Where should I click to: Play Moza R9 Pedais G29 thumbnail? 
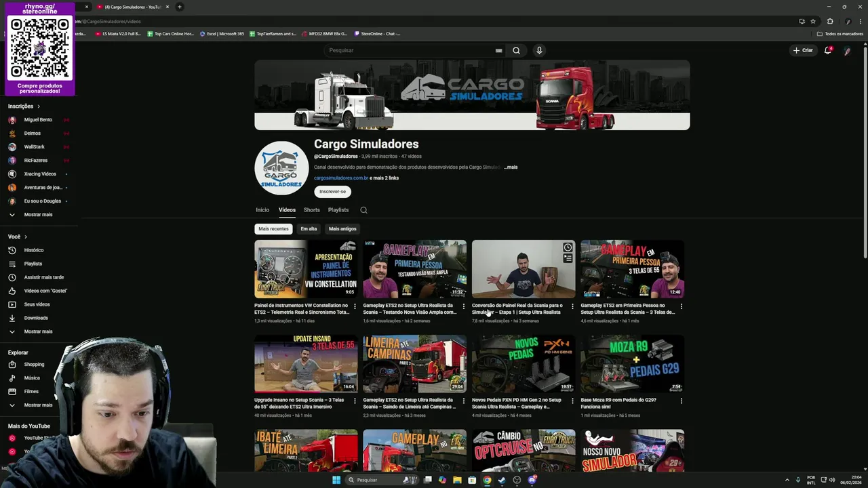pyautogui.click(x=632, y=364)
